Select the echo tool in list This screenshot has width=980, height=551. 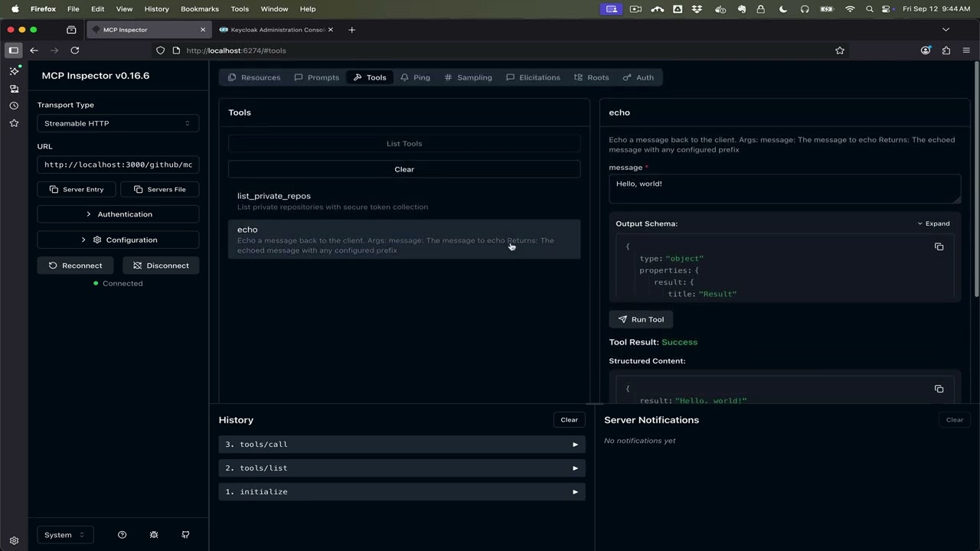click(x=404, y=239)
